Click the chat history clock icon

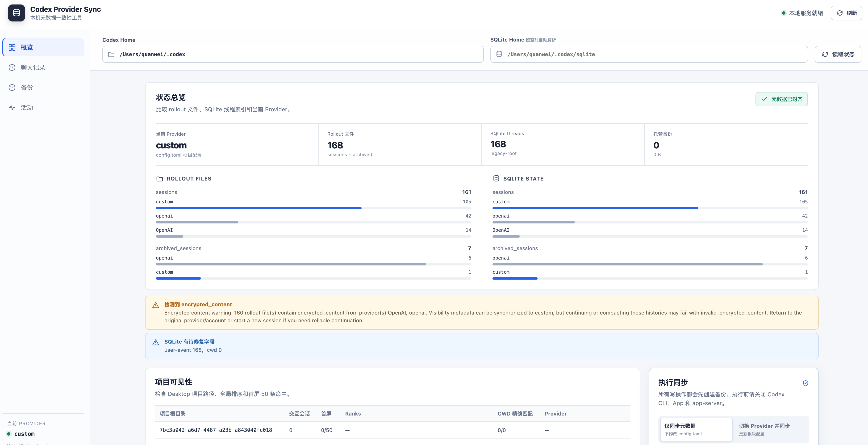click(12, 67)
